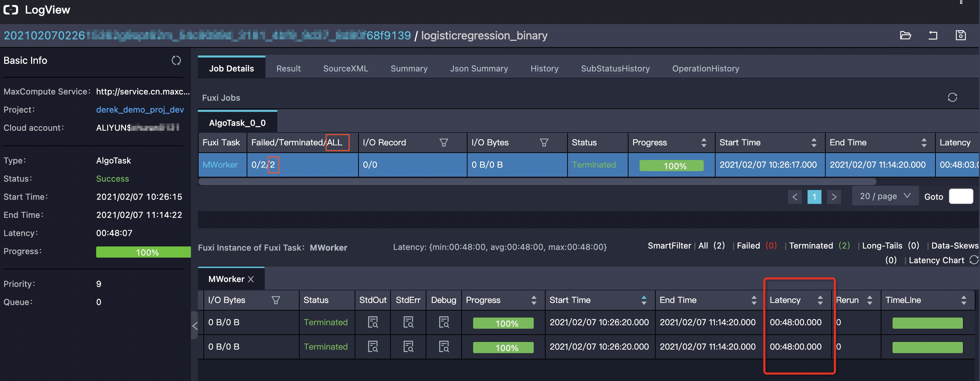Show All (2) instances in SmartFilter

tap(711, 246)
